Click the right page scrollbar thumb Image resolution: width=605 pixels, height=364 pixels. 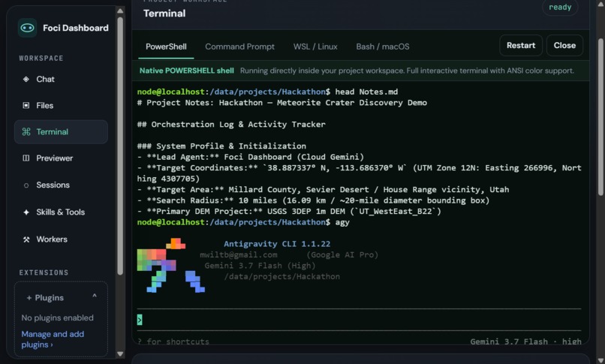pos(600,116)
